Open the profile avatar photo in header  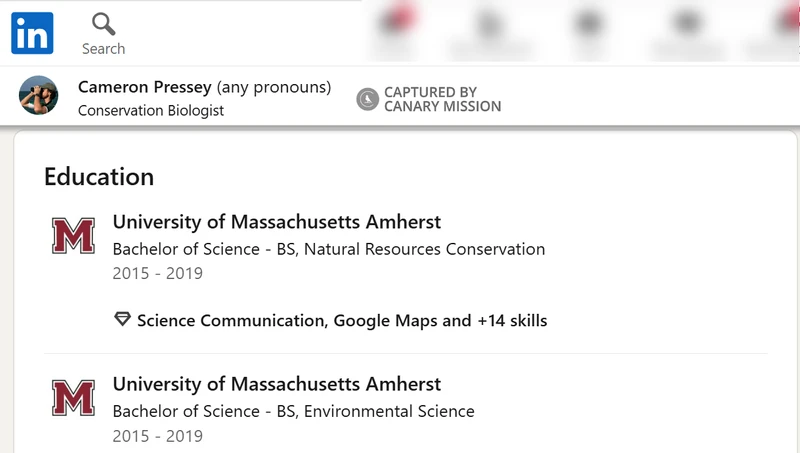[38, 96]
